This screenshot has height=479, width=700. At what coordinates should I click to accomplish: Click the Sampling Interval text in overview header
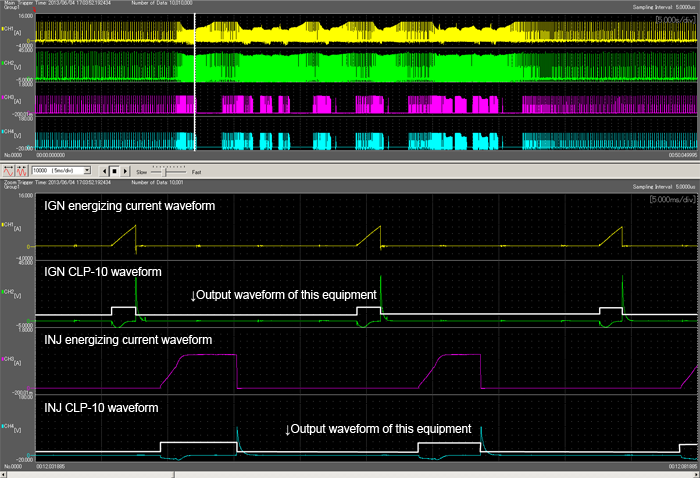click(x=664, y=7)
